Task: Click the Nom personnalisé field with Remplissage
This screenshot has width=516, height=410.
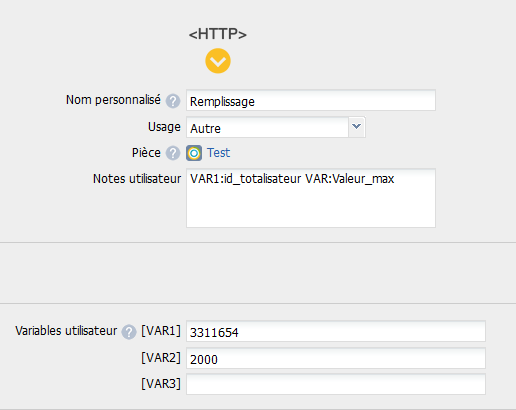Action: tap(311, 100)
